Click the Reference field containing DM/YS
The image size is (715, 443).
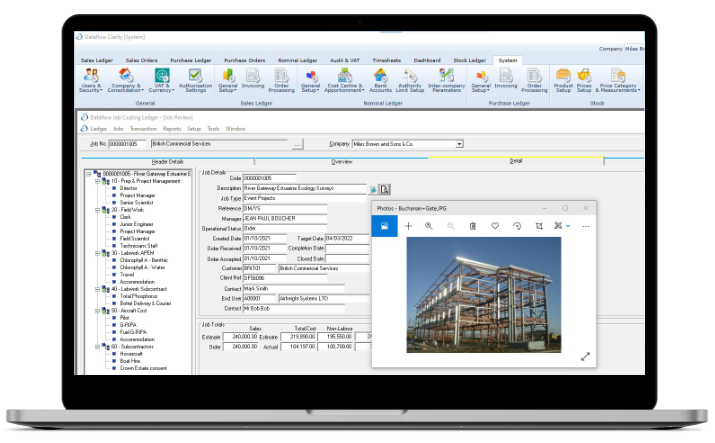285,209
